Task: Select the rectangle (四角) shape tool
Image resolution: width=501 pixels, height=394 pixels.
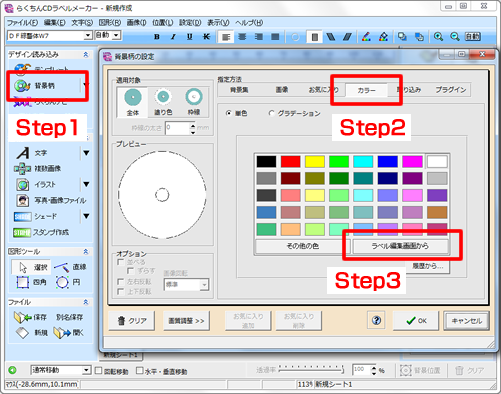Action: (32, 282)
